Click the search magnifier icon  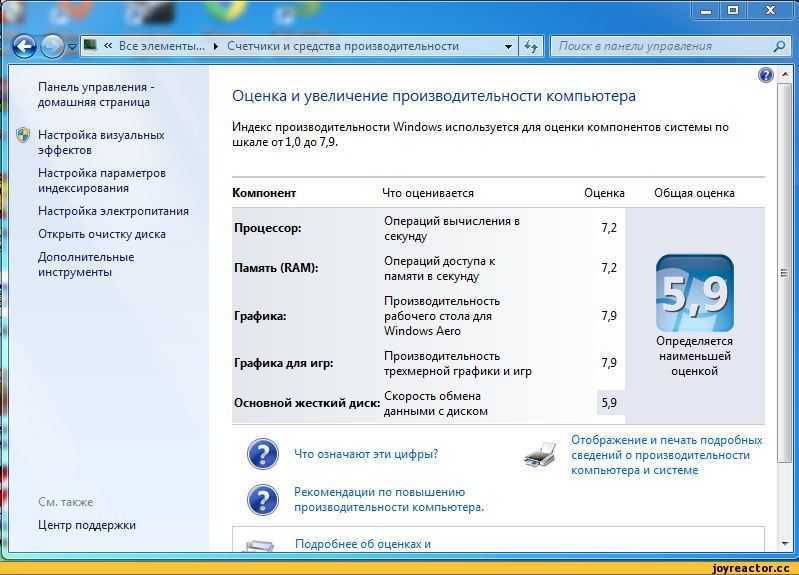(x=779, y=46)
